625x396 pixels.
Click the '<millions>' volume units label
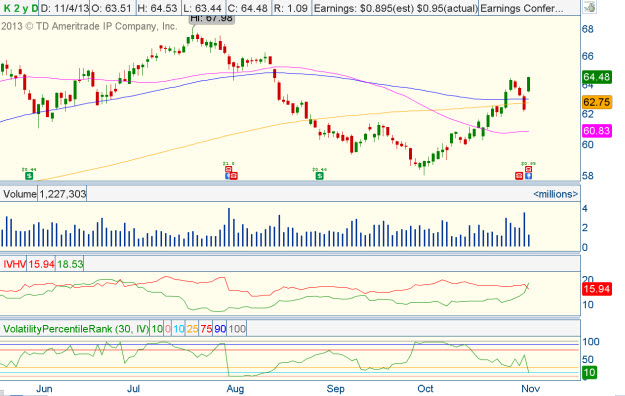(x=555, y=194)
